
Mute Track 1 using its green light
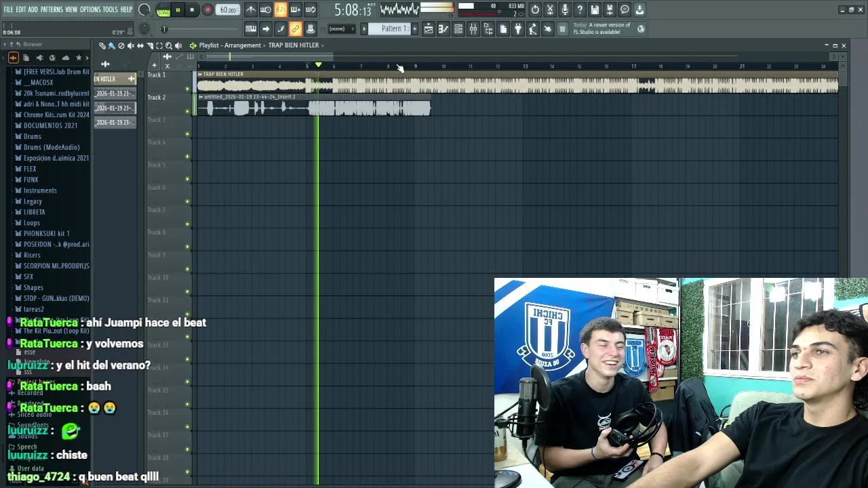coord(187,89)
